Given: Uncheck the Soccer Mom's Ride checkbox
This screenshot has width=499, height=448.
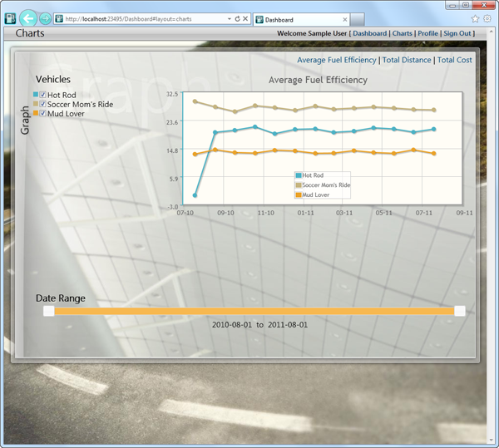Looking at the screenshot, I should pyautogui.click(x=42, y=104).
